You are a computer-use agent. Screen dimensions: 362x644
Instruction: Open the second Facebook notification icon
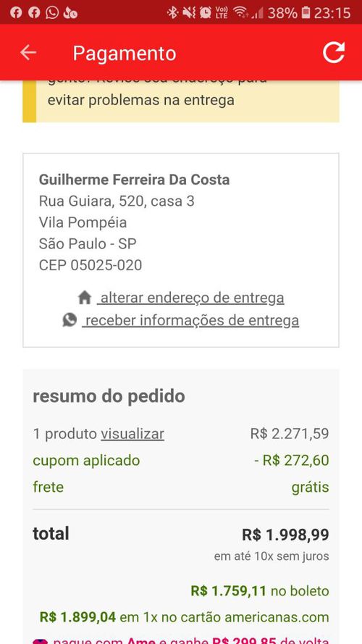point(34,13)
